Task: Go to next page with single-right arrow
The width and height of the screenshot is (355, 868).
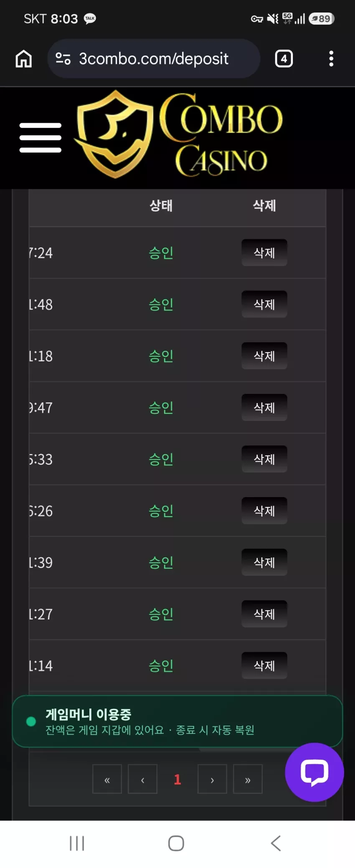Action: coord(212,779)
